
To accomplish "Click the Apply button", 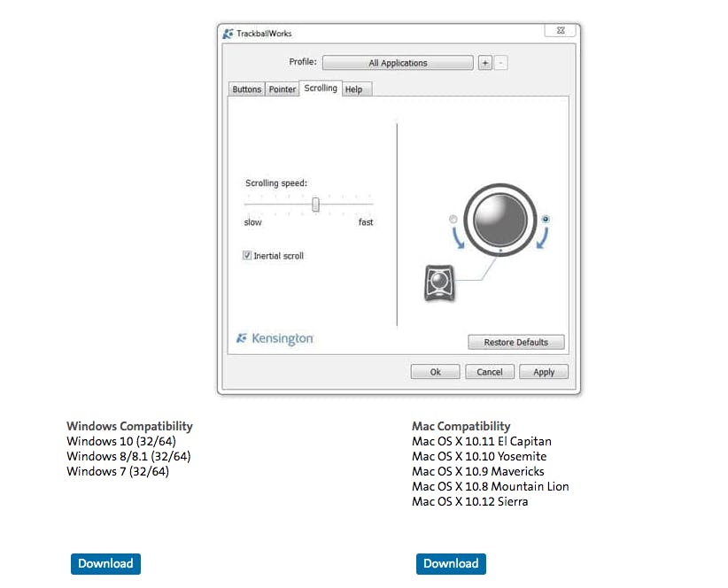I will pyautogui.click(x=544, y=372).
